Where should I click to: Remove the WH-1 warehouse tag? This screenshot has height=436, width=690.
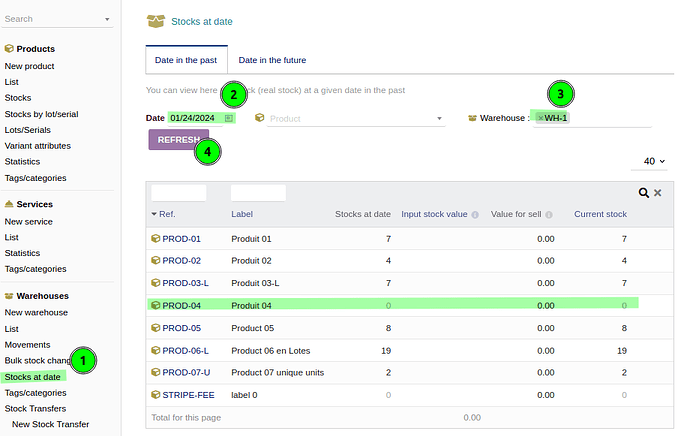[x=540, y=118]
